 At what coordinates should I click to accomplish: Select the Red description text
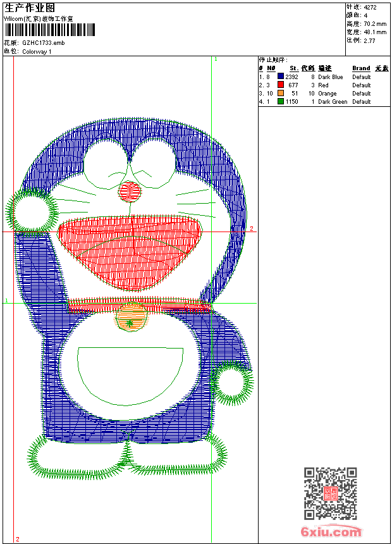(x=323, y=85)
